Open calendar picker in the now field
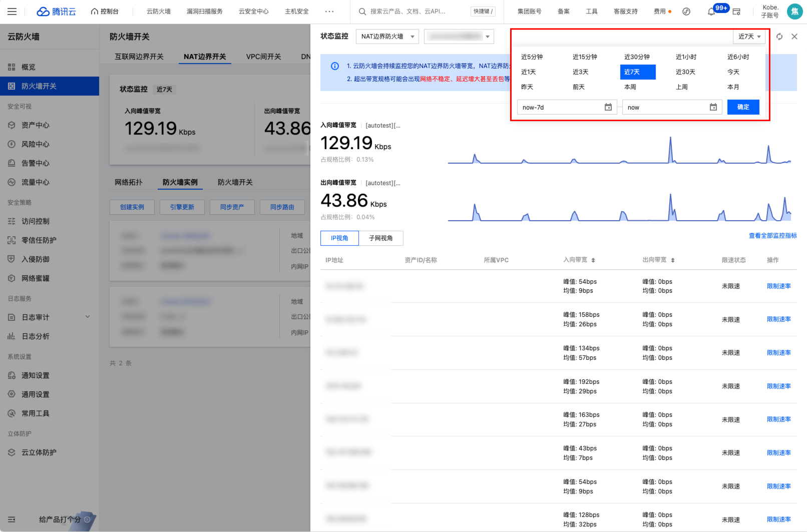 [x=713, y=107]
